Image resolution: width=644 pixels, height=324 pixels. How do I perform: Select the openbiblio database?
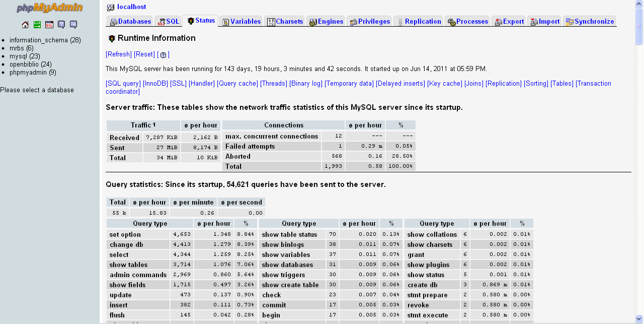(30, 64)
